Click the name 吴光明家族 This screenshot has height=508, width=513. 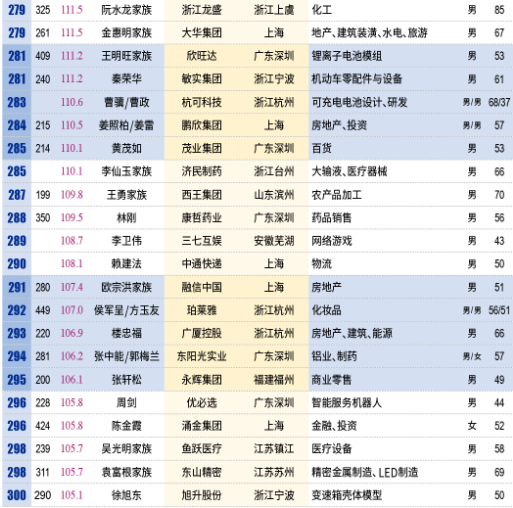[127, 449]
